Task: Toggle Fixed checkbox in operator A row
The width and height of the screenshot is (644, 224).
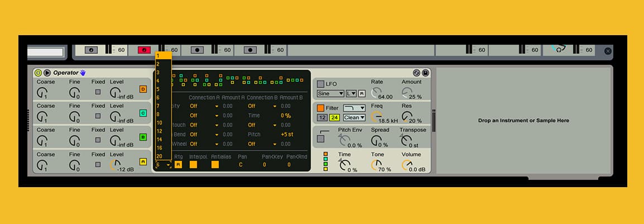Action: click(x=98, y=164)
